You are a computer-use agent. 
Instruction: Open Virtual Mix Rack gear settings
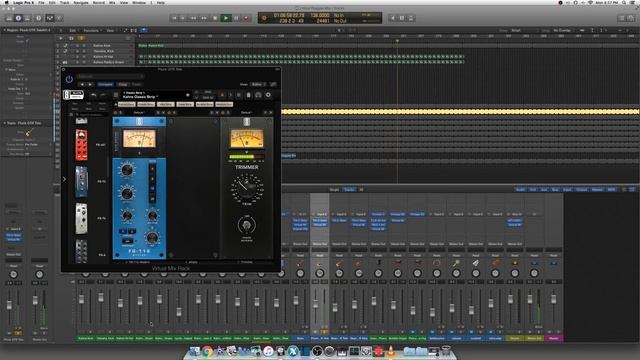point(268,95)
